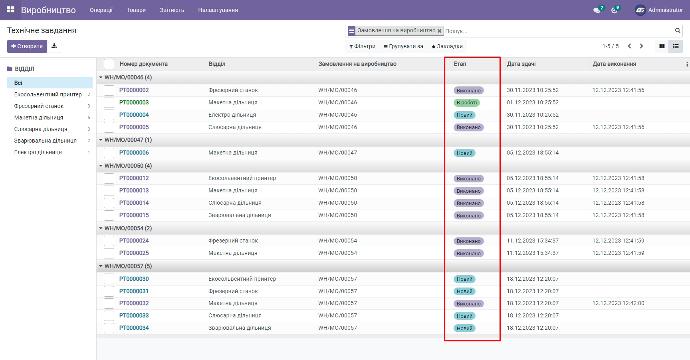The height and width of the screenshot is (360, 690).
Task: Tick the checkbox for row PT0000012
Action: point(109,178)
